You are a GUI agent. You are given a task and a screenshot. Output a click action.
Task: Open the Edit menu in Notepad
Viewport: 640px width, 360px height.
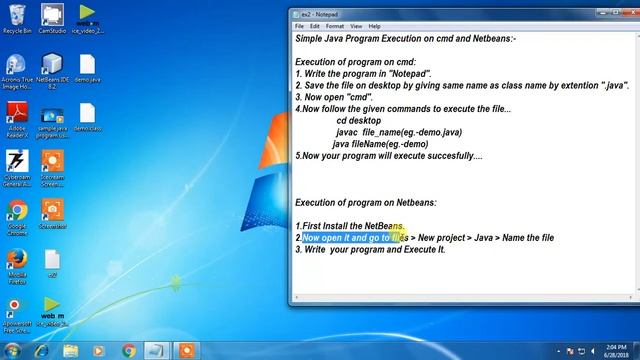coord(314,26)
